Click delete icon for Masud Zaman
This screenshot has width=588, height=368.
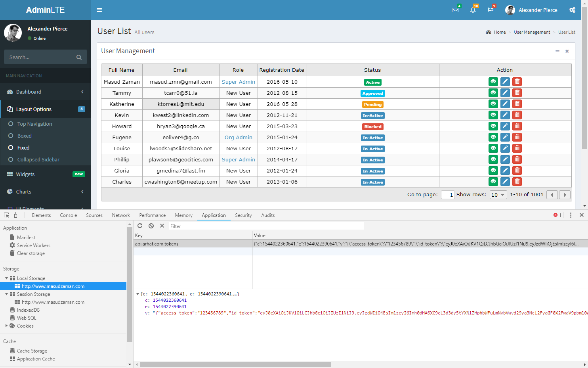tap(517, 82)
